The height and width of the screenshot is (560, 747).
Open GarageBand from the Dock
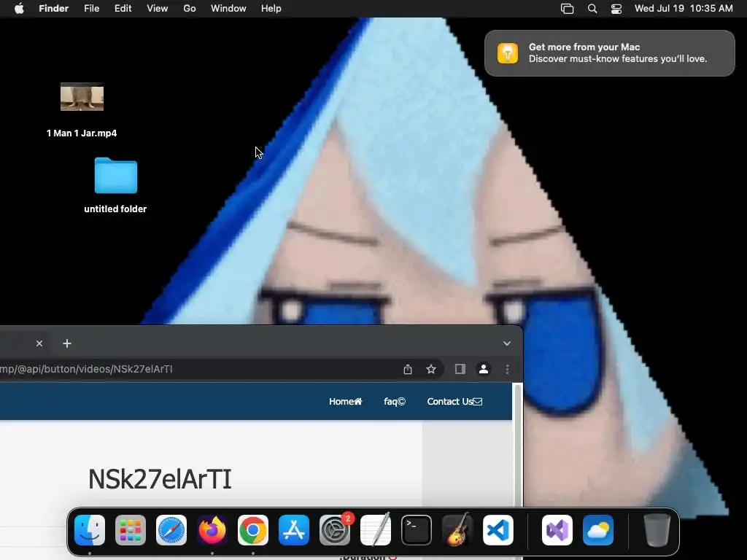coord(457,530)
